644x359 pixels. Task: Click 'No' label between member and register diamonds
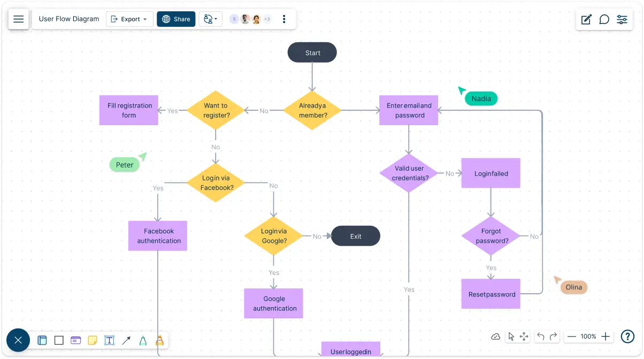tap(264, 111)
